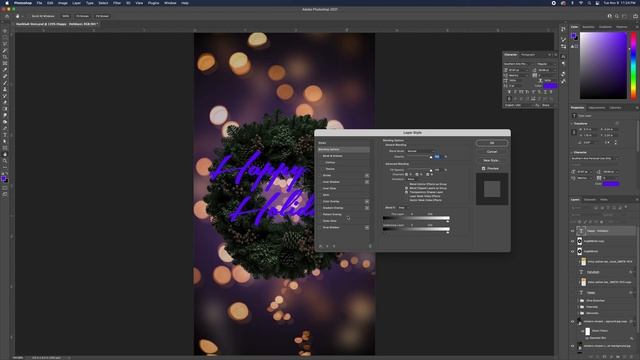Select the Rectangular Marquee tool
640x360 pixels.
coord(5,37)
